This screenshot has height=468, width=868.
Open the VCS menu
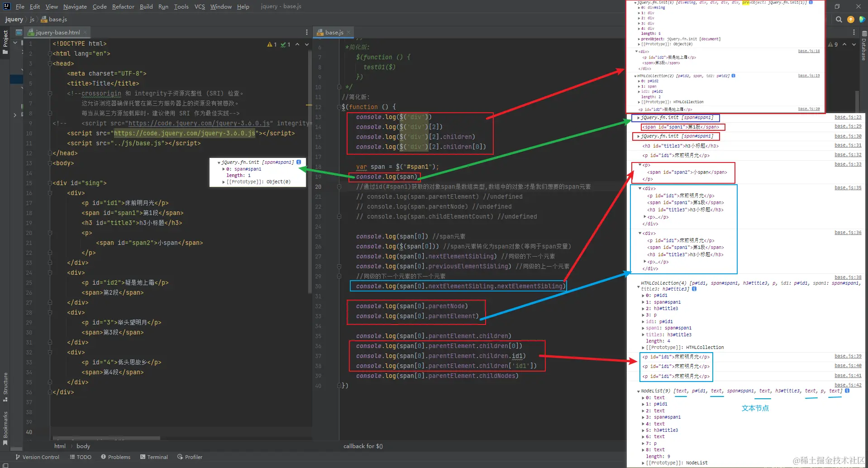200,6
